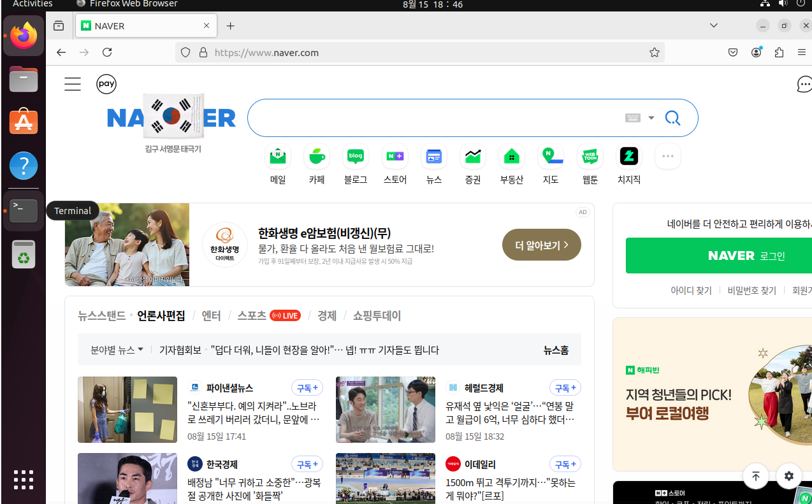Open Firefox application menu
The width and height of the screenshot is (812, 504).
tap(802, 52)
